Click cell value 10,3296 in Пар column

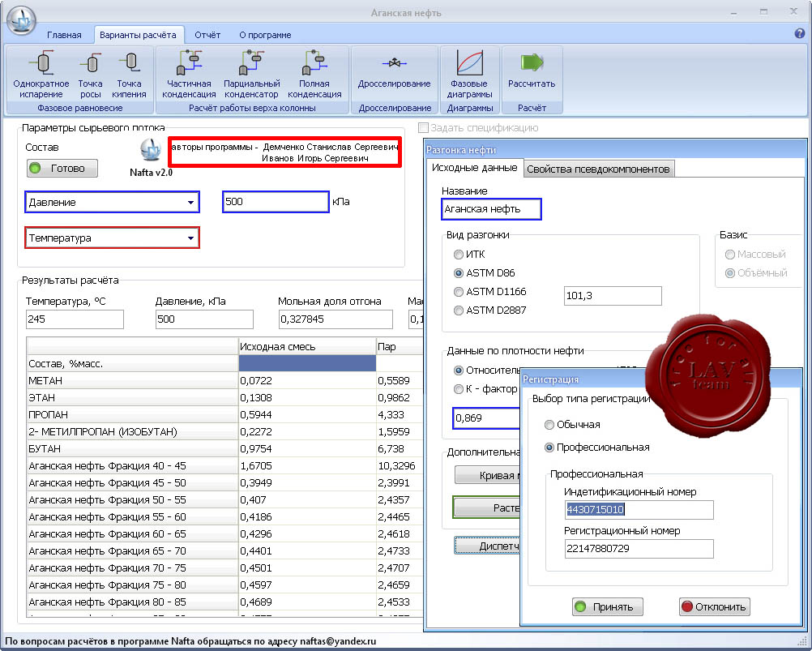(400, 466)
